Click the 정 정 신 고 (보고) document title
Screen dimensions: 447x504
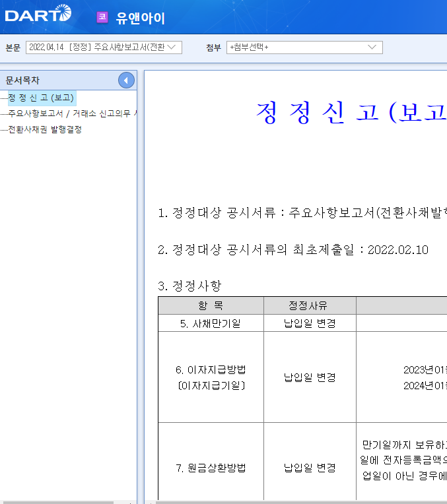(x=351, y=113)
